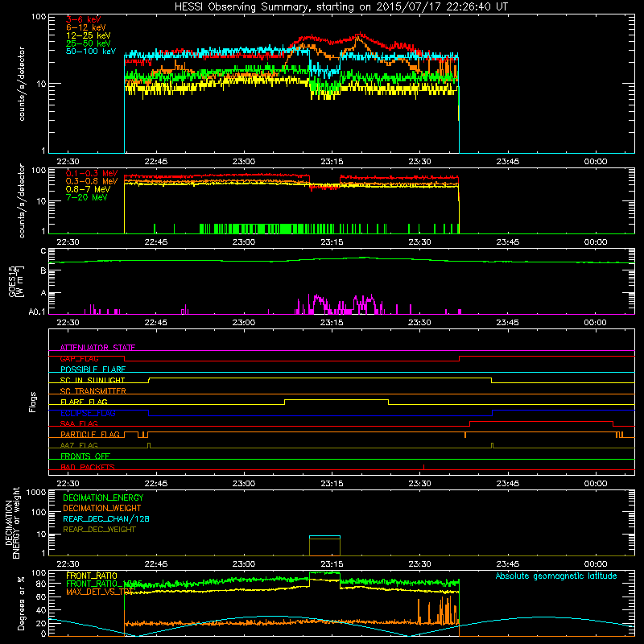Click counts/s/detector label of the keV panel
The height and width of the screenshot is (644, 644).
[x=22, y=84]
